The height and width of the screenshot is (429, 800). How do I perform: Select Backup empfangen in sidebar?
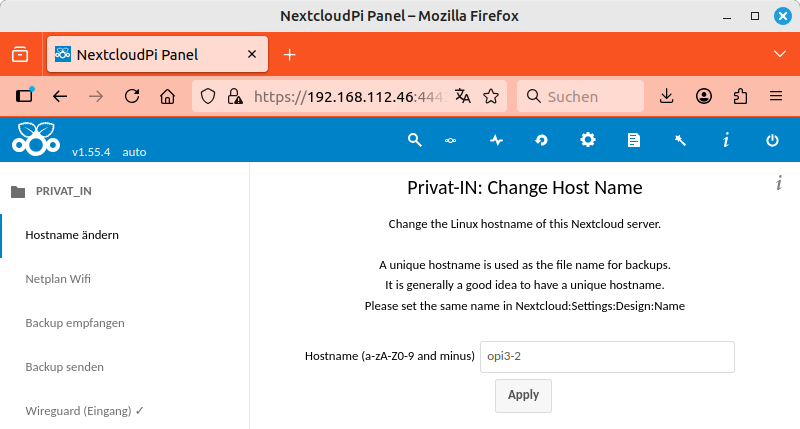(x=74, y=323)
